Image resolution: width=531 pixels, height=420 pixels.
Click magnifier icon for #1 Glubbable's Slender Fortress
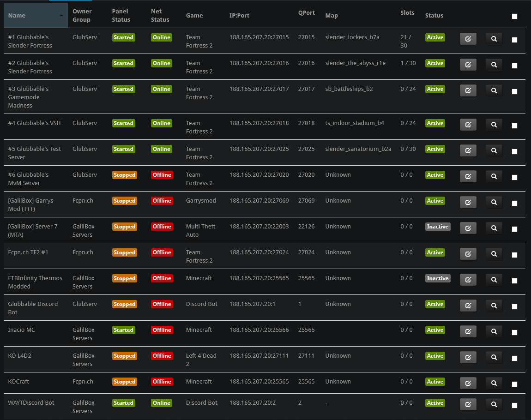click(x=494, y=39)
